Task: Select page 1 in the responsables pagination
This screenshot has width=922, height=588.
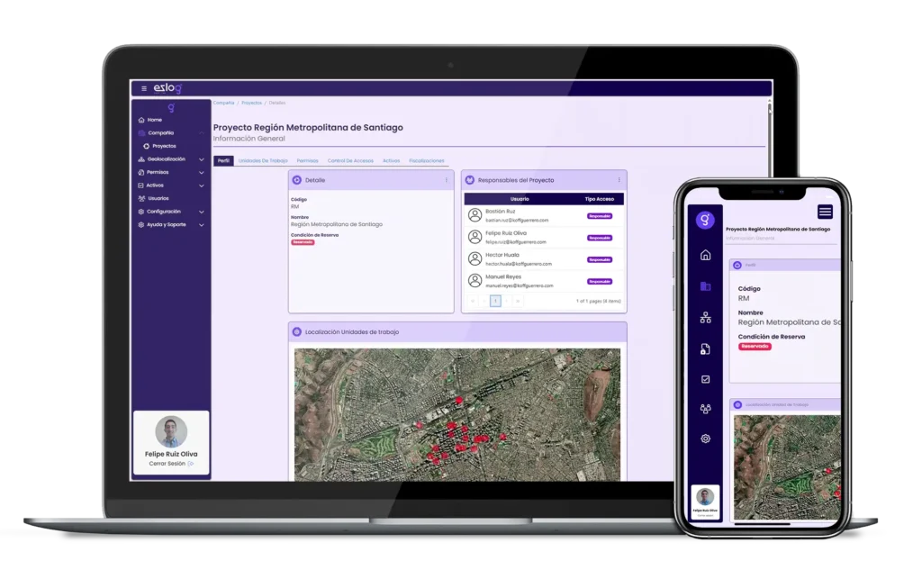Action: click(x=495, y=301)
